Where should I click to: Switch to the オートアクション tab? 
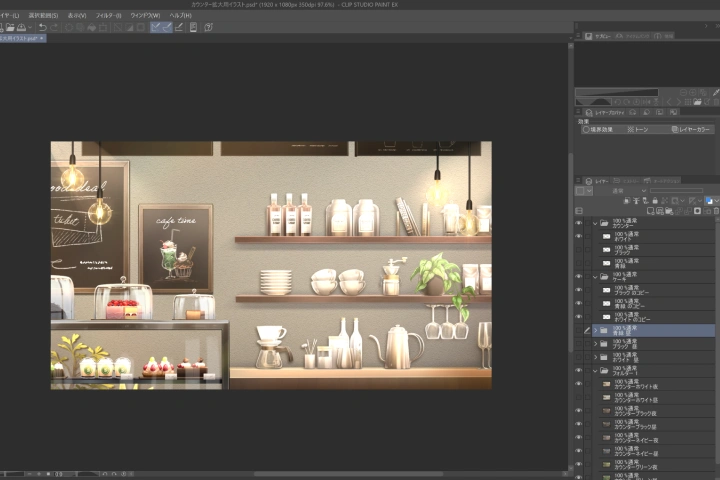(x=662, y=181)
